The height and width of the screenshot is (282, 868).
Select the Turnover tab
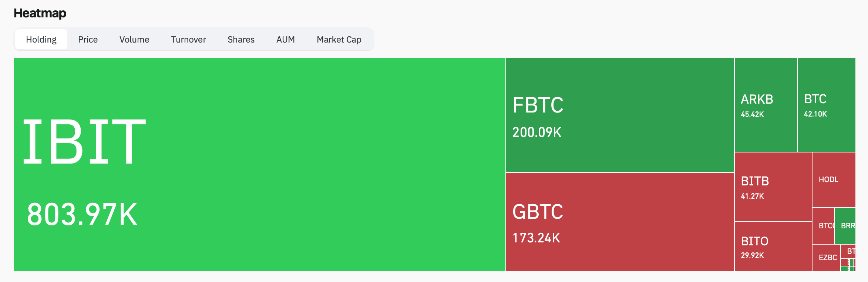coord(188,40)
